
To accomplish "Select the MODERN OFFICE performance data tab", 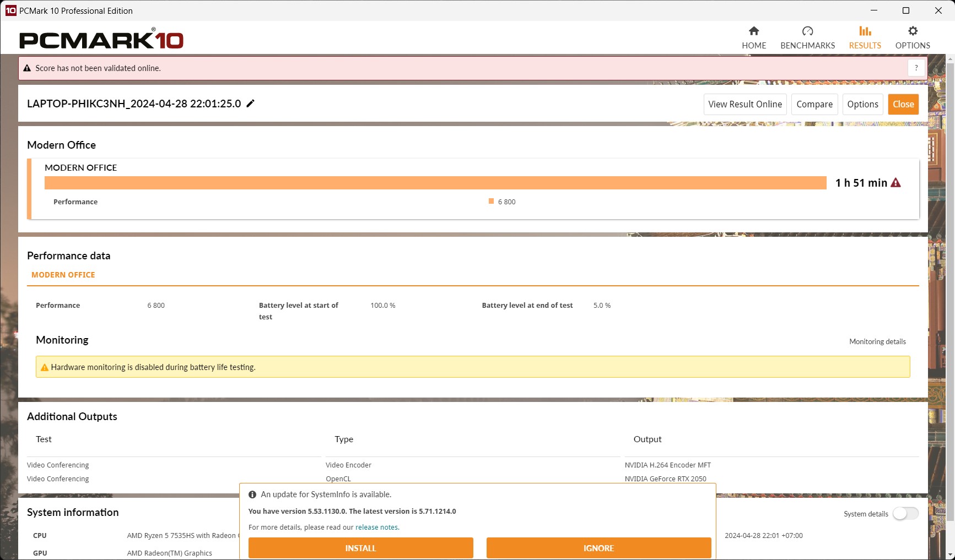I will pos(63,275).
